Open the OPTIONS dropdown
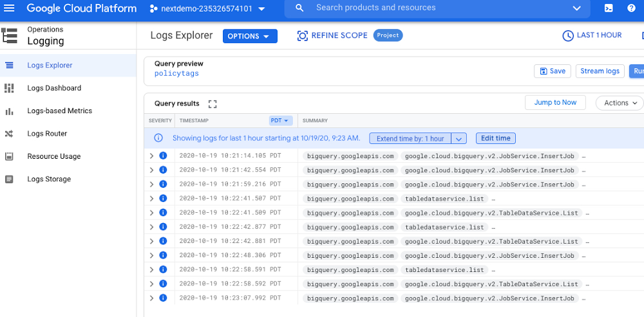This screenshot has width=644, height=317. 250,36
